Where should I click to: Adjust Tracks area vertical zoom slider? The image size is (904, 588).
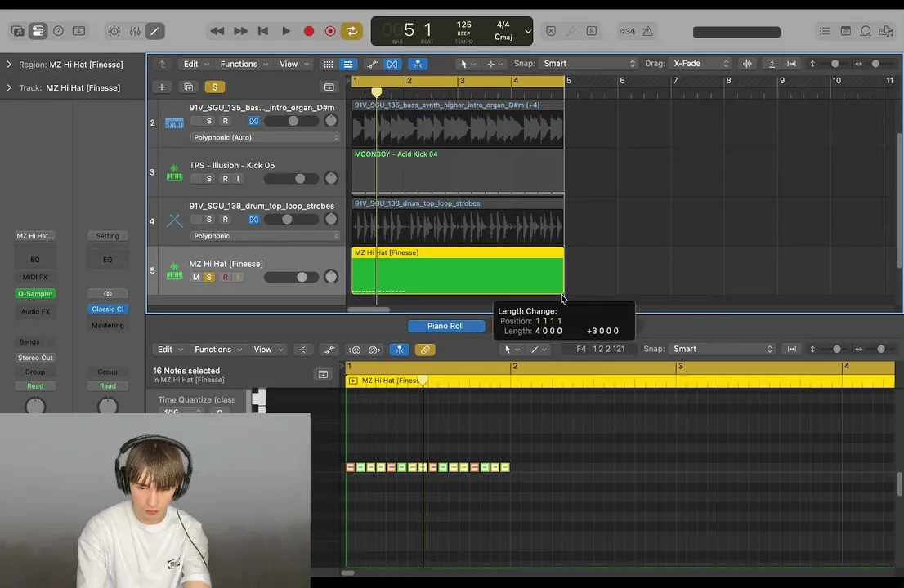(x=835, y=64)
